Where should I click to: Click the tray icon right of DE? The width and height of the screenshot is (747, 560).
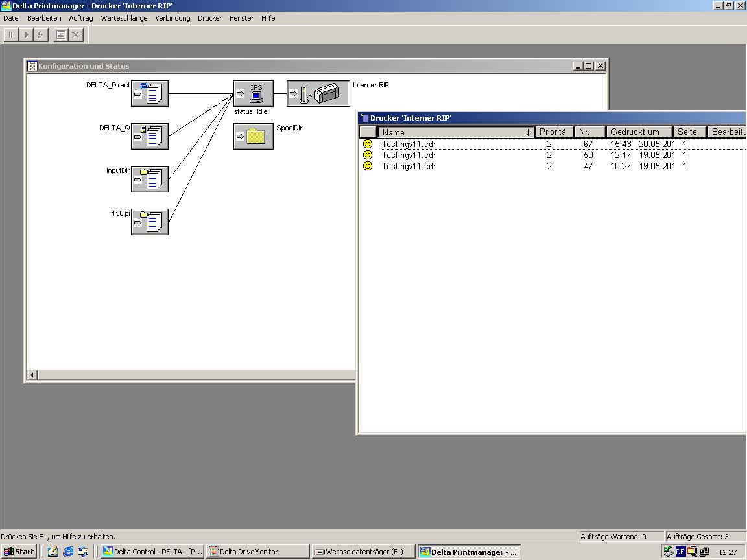coord(693,552)
